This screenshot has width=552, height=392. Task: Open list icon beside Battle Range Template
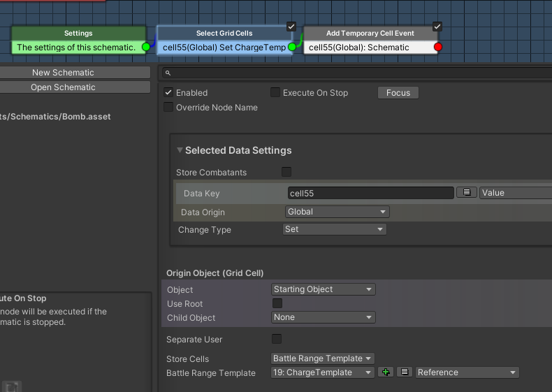(x=405, y=372)
